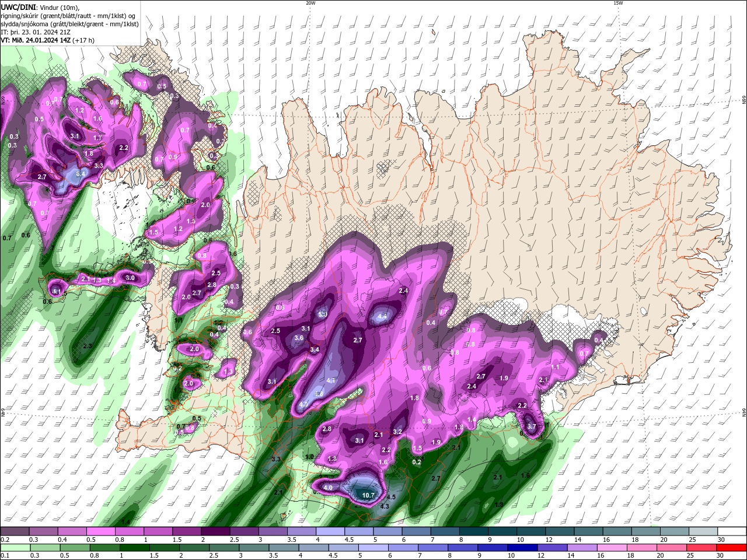Pick the light pink rain swatch at 16
The height and width of the screenshot is (560, 747).
point(612,548)
